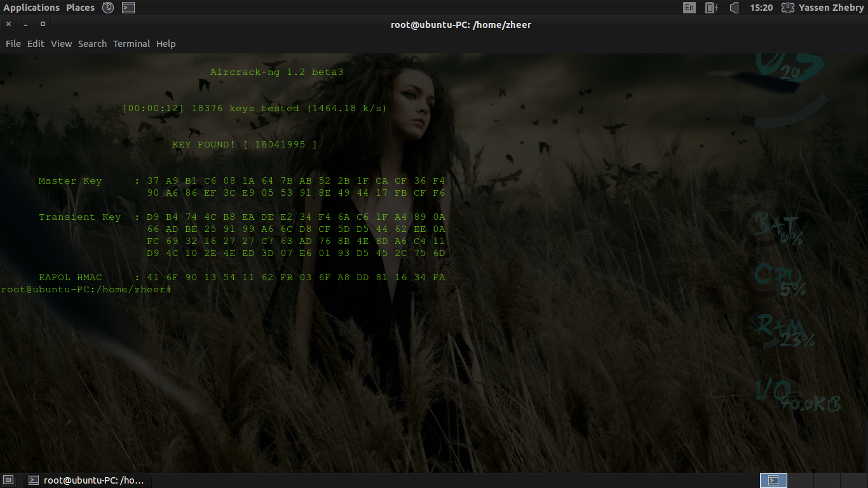Viewport: 868px width, 488px height.
Task: Click the terminal title 'root@ubuntu-PC: /home/zheer'
Action: pyautogui.click(x=461, y=25)
